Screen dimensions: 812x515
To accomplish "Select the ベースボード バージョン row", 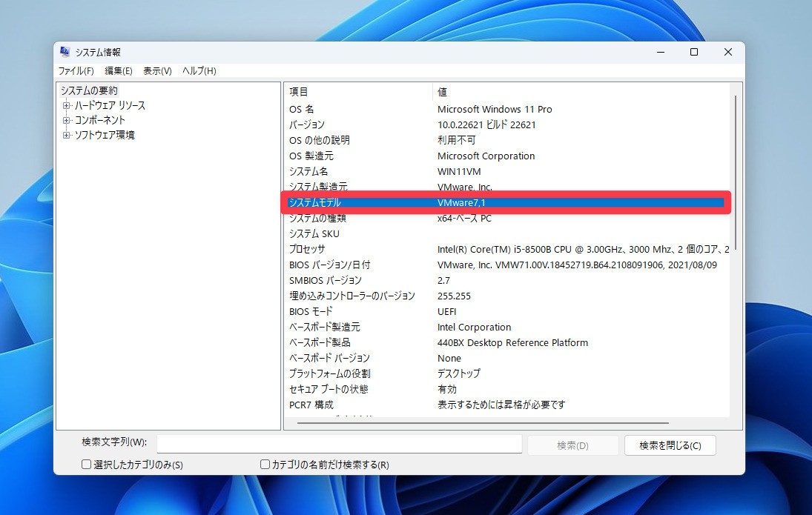I will (507, 358).
